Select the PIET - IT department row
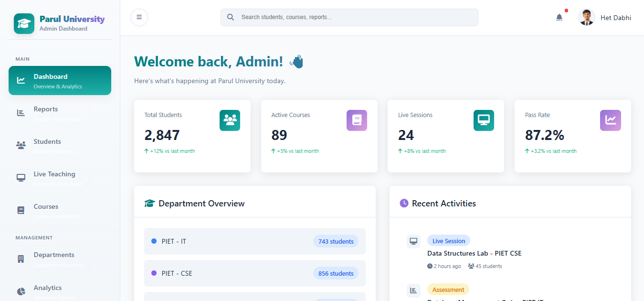The image size is (644, 301). coord(254,241)
